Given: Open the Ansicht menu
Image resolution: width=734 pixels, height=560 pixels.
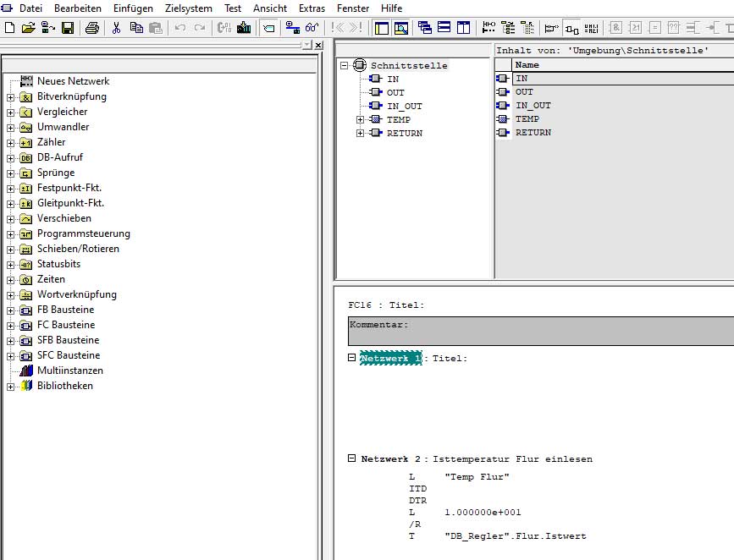Looking at the screenshot, I should coord(270,8).
